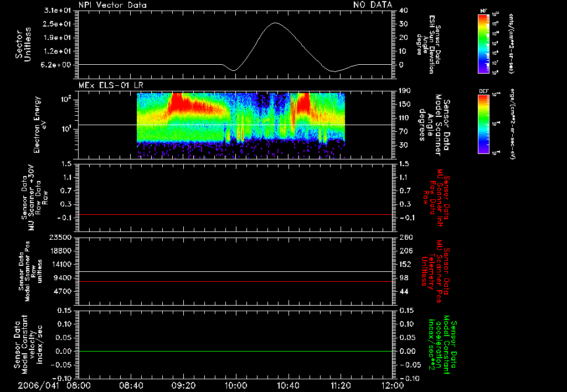Click the ELS electron energy spectrogram

[240, 126]
